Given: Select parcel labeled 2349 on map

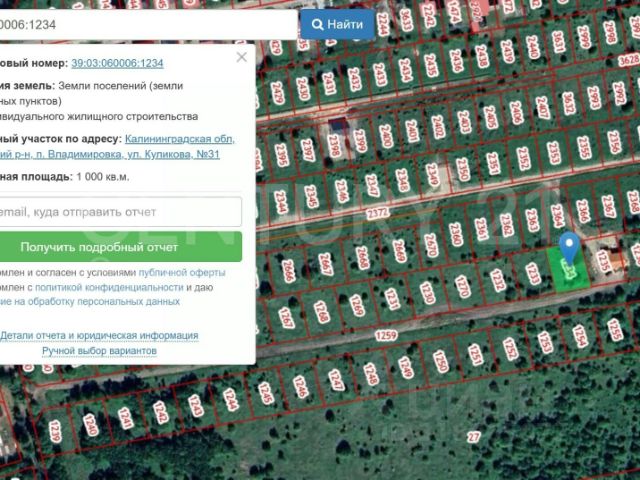Looking at the screenshot, I should [432, 175].
